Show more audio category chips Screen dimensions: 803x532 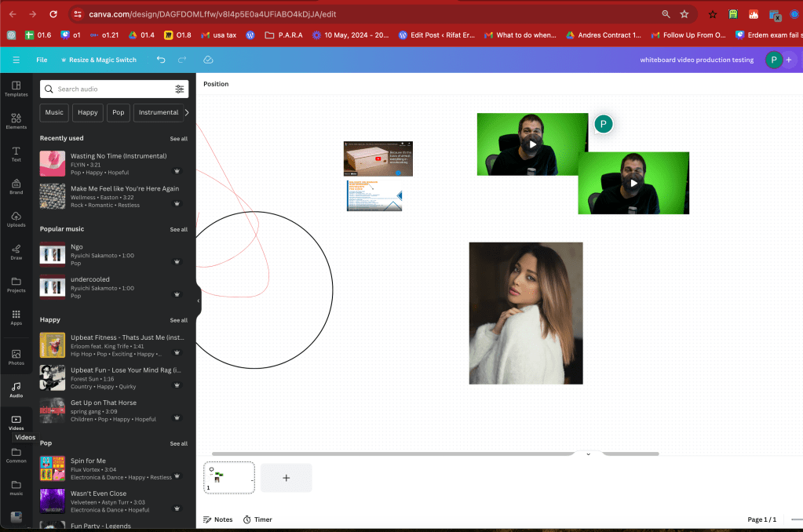tap(186, 113)
